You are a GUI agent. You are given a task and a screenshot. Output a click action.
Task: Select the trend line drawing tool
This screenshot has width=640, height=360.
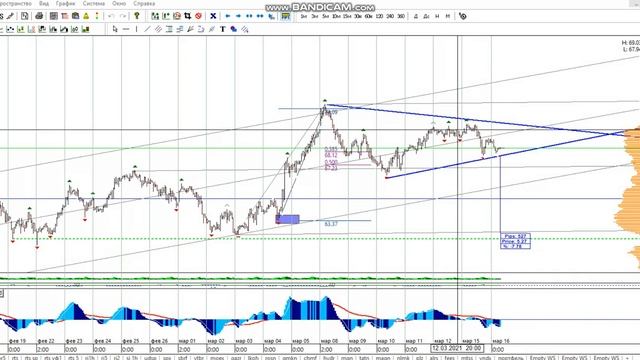[x=147, y=29]
